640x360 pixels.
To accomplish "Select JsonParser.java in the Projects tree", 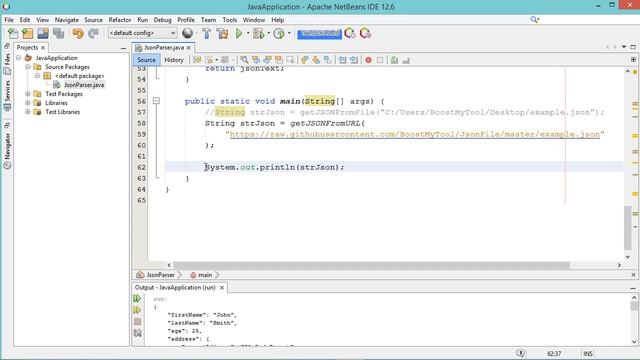I will 84,85.
